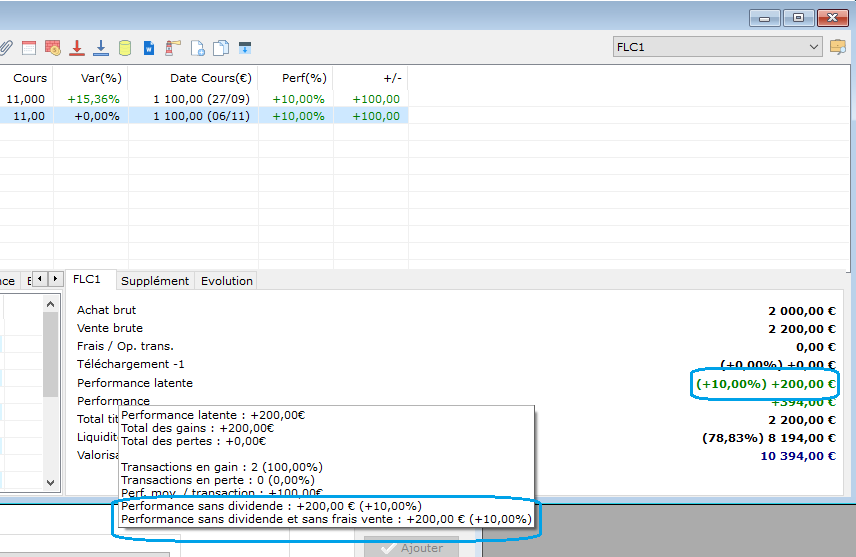This screenshot has width=856, height=557.
Task: Export to Word document icon
Action: [148, 48]
